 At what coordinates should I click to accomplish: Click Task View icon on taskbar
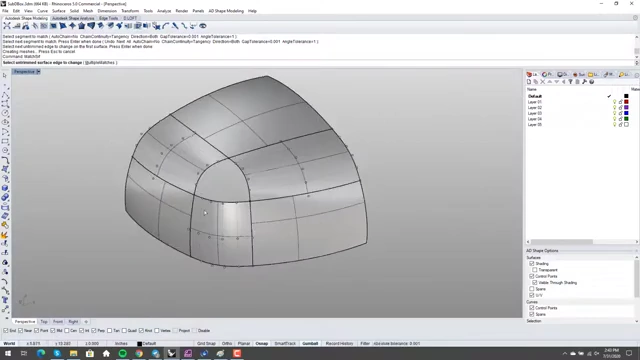(x=24, y=353)
